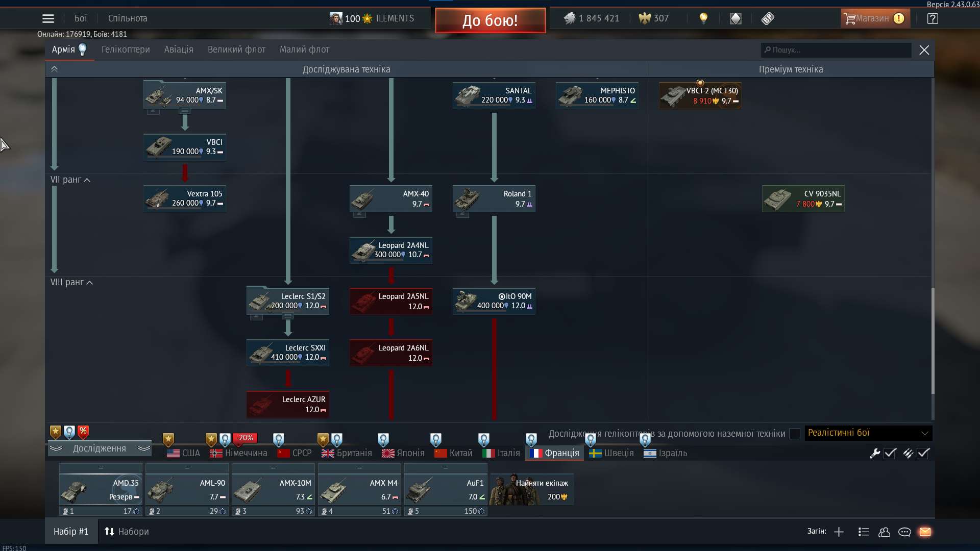Select the AMX/SK vehicle card
980x551 pixels.
click(185, 95)
